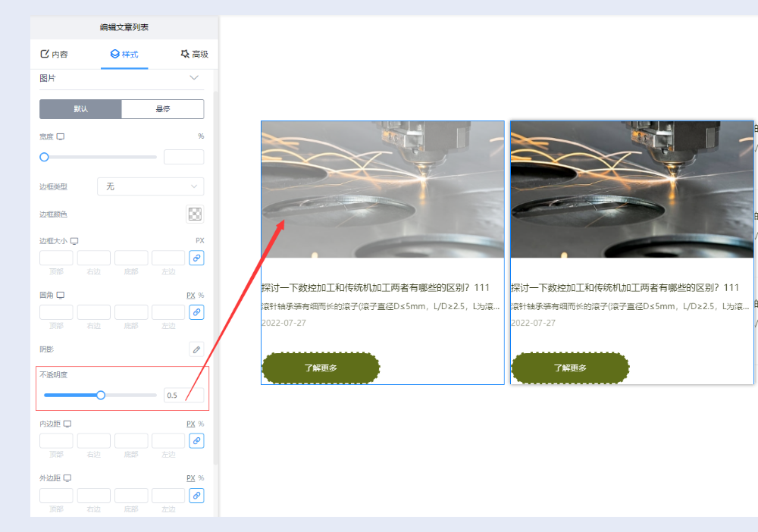Switch 内边距 unit to PX
Screen dimensions: 758x532
pos(190,424)
